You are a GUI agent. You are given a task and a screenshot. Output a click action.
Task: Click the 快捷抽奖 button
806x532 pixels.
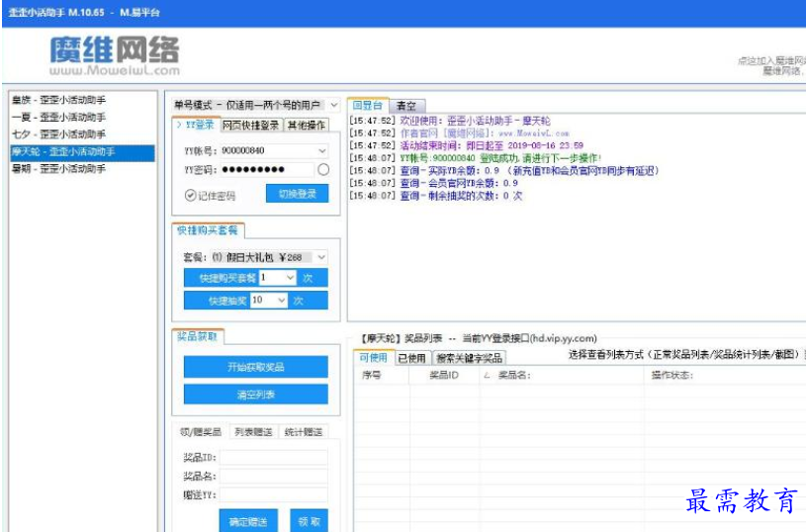pyautogui.click(x=217, y=301)
